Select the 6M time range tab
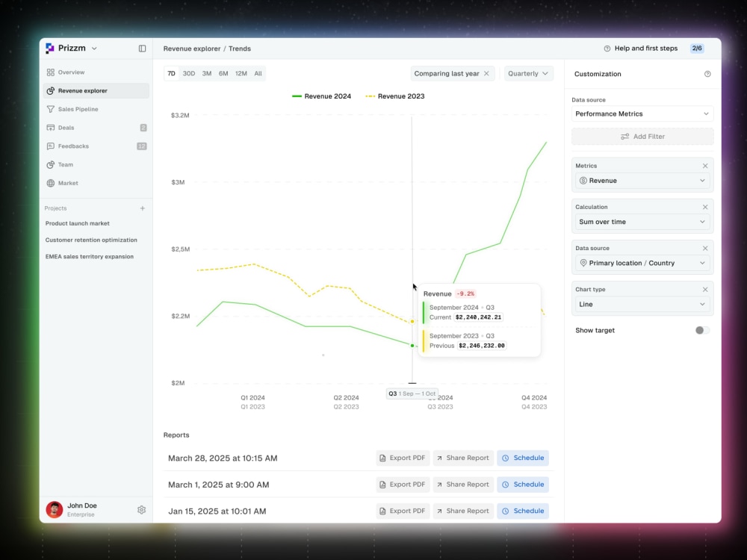This screenshot has height=560, width=747. tap(223, 73)
